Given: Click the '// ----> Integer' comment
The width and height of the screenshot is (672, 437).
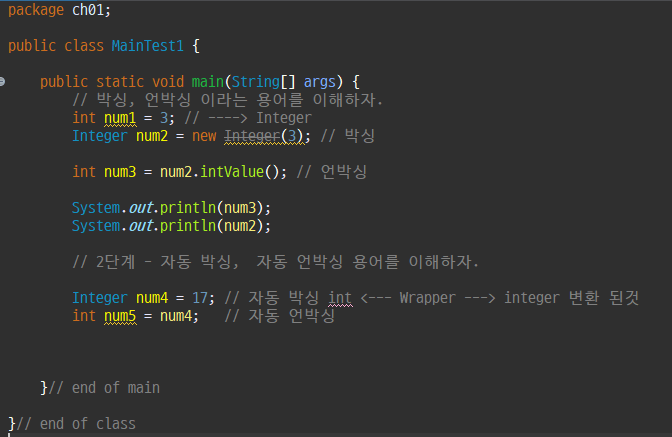Looking at the screenshot, I should click(248, 118).
